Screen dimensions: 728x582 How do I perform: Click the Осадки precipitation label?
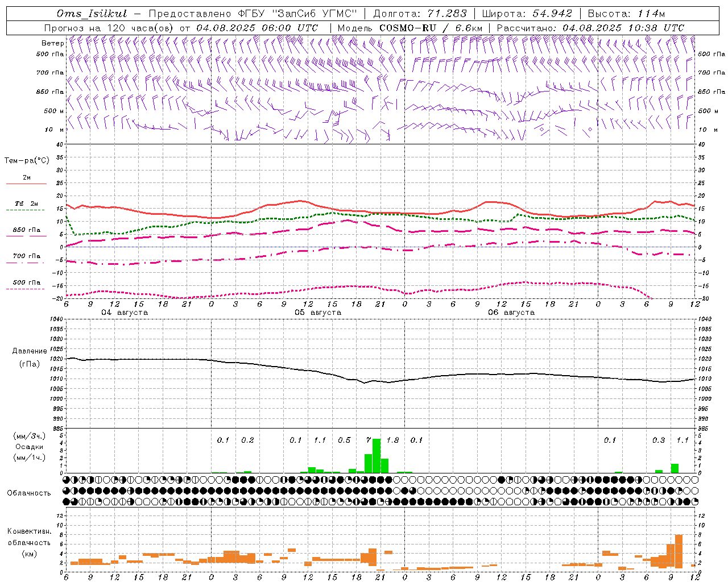[30, 447]
